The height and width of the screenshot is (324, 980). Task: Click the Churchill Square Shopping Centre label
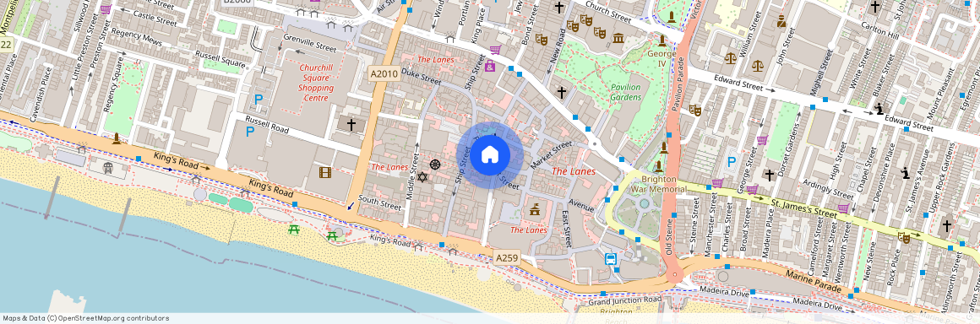(316, 83)
